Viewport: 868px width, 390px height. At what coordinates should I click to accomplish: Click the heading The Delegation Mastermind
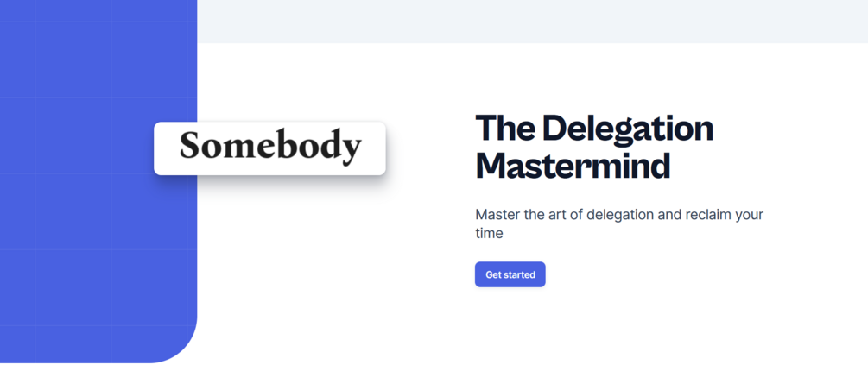point(594,146)
